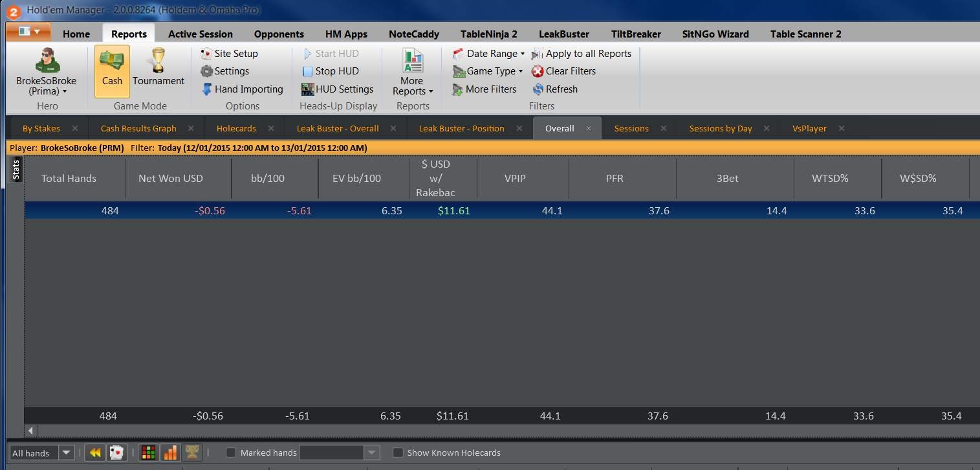
Task: Click the orange bar chart icon
Action: coord(170,453)
